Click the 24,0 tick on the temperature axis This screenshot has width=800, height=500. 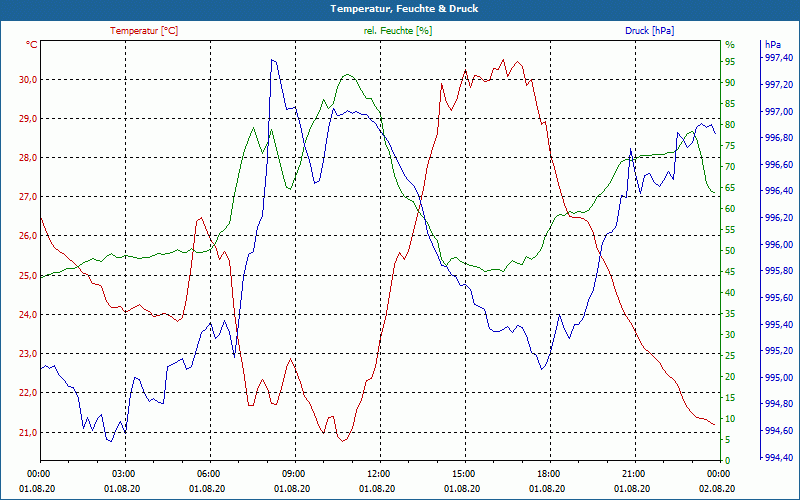pyautogui.click(x=29, y=315)
